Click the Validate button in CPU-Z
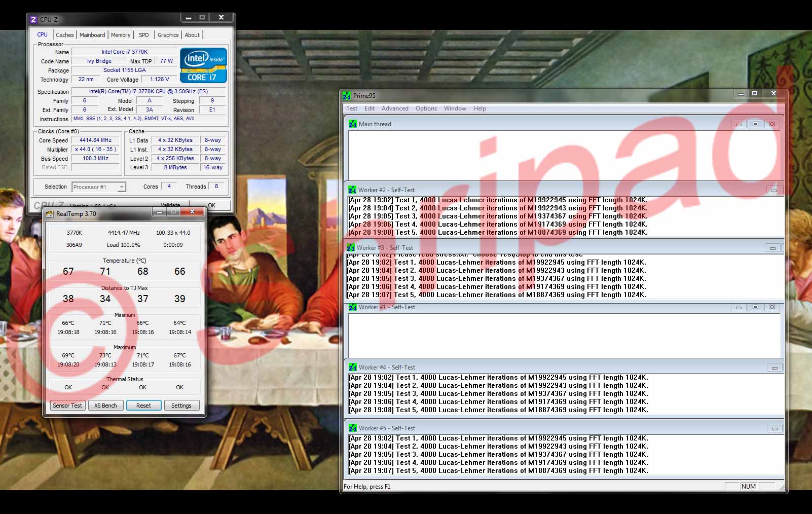Viewport: 812px width, 514px height. click(x=170, y=205)
